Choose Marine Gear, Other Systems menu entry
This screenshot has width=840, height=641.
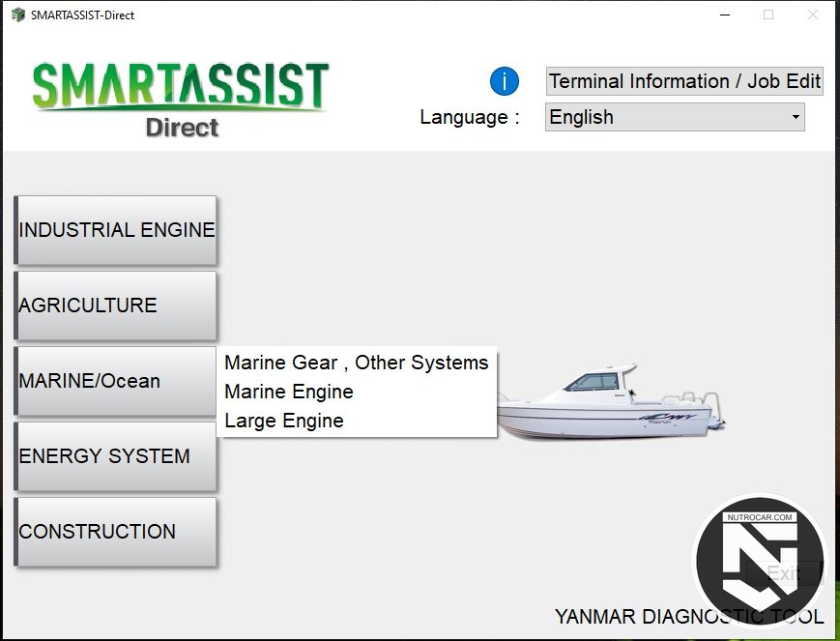(356, 363)
